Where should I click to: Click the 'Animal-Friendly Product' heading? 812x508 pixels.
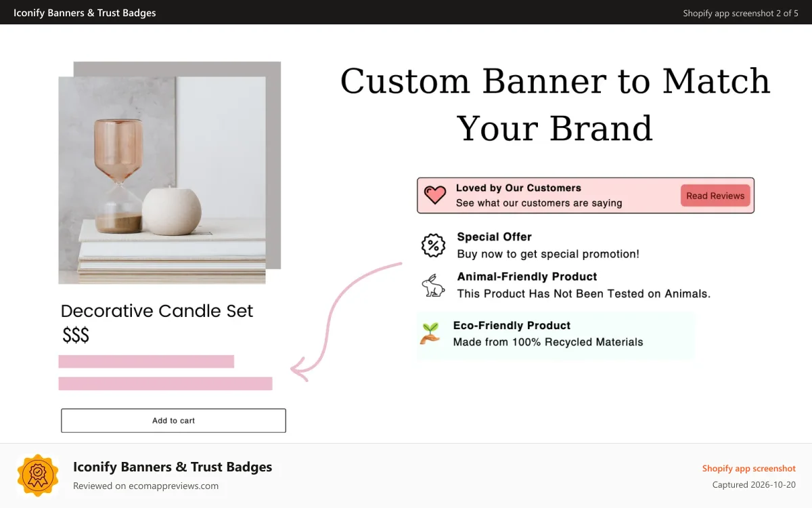[527, 276]
